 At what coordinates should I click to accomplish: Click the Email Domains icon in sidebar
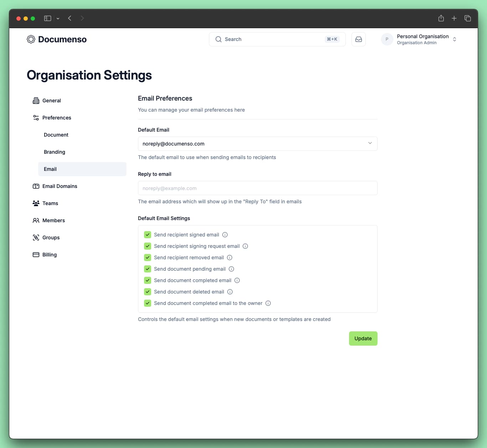(x=36, y=186)
